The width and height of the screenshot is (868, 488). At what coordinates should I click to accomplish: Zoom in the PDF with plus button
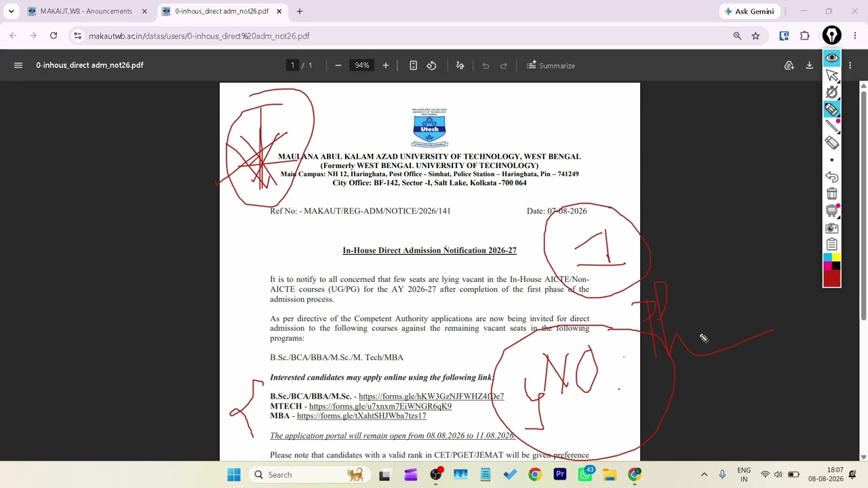[386, 65]
